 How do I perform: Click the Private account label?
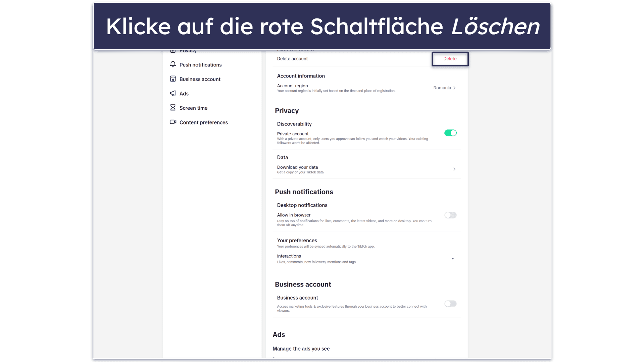point(293,134)
